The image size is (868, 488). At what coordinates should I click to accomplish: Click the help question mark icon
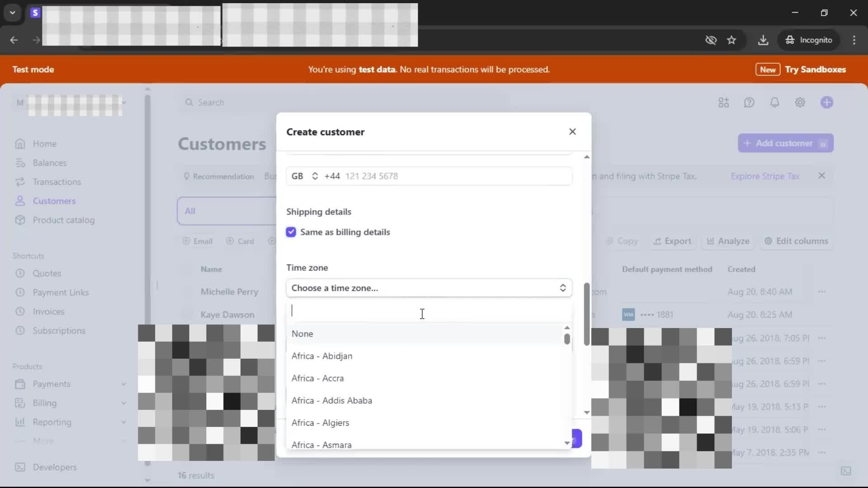click(x=749, y=103)
